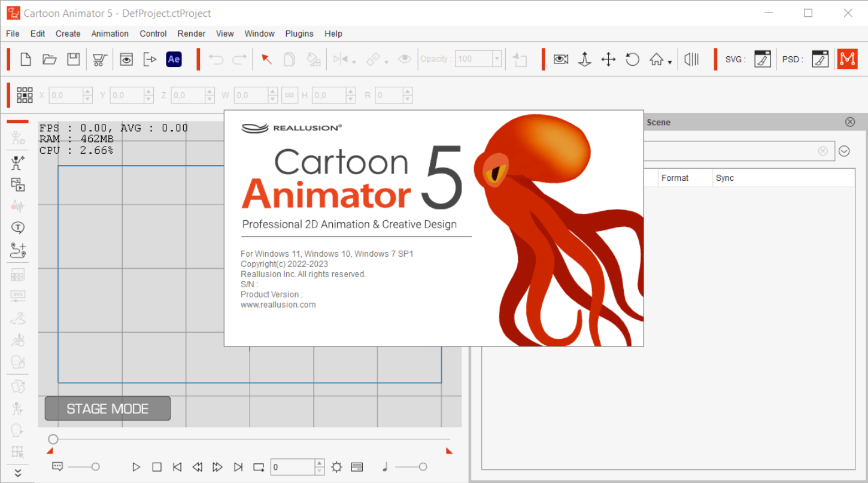Click the create character stick figure icon
The width and height of the screenshot is (868, 483).
(x=18, y=163)
